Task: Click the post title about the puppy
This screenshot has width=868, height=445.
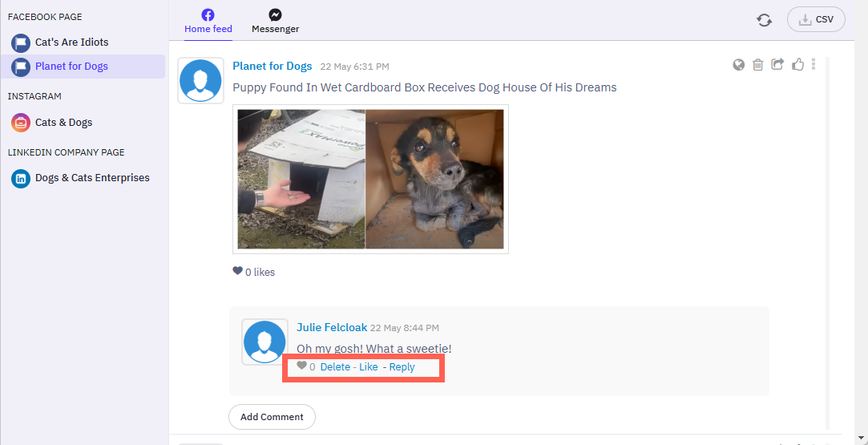Action: pos(425,87)
